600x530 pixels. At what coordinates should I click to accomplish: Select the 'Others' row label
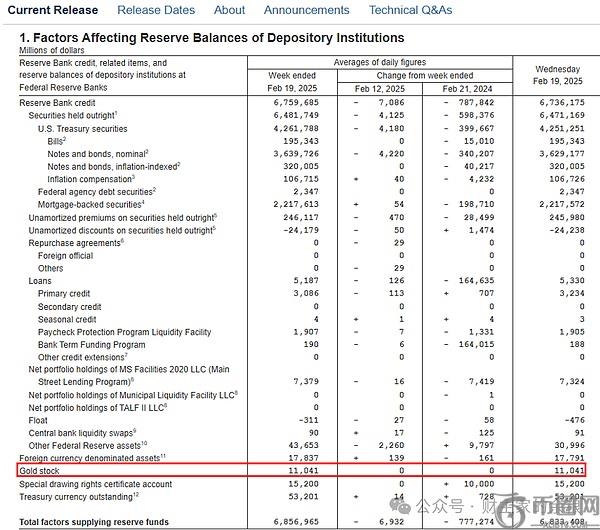[x=51, y=268]
